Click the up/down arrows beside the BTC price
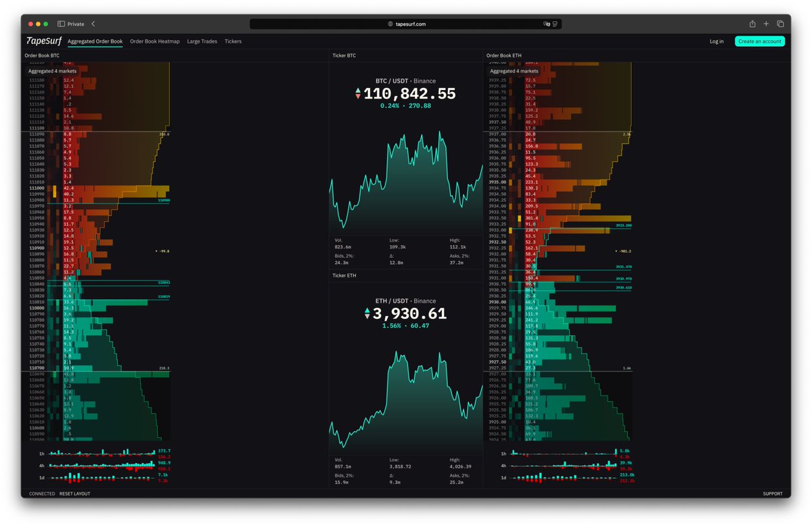Viewport: 812px width, 526px height. click(358, 94)
